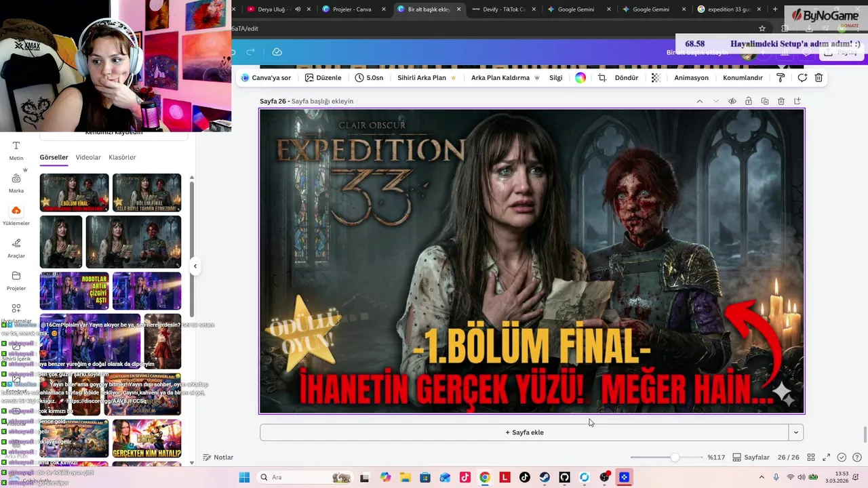Open dropdown arrow beside Sayfa ekle

coord(796,432)
